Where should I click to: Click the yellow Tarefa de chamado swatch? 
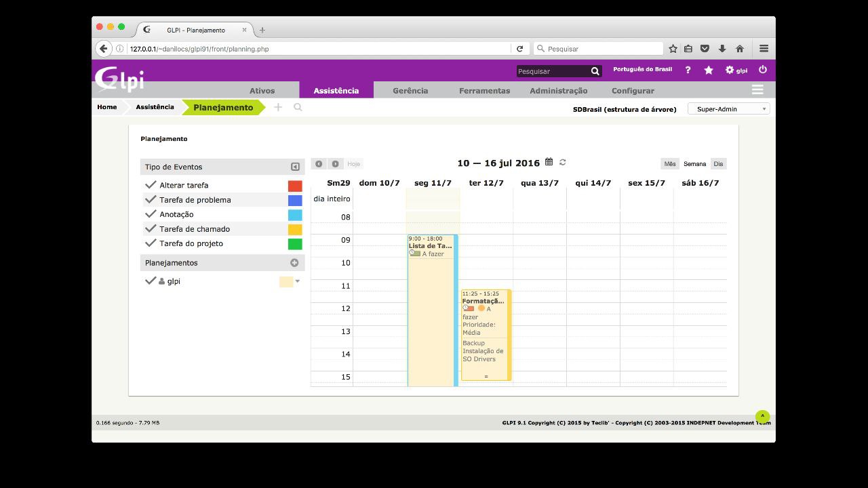click(295, 229)
